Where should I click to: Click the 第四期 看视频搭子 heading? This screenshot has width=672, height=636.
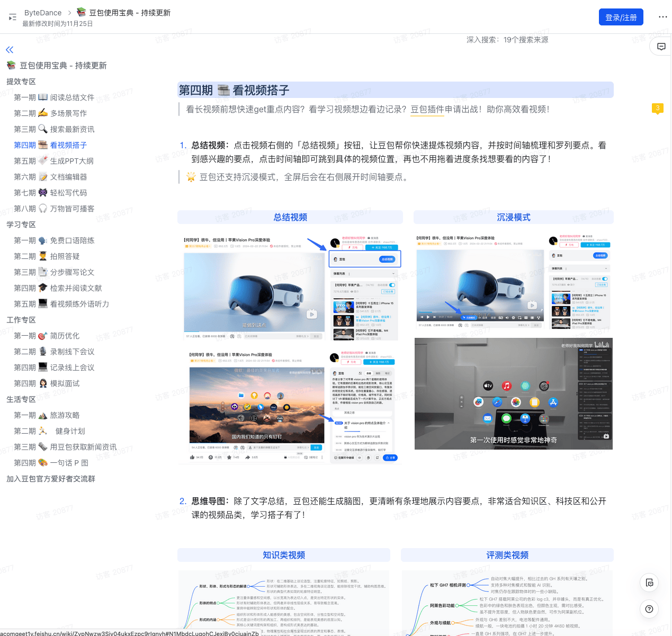234,90
